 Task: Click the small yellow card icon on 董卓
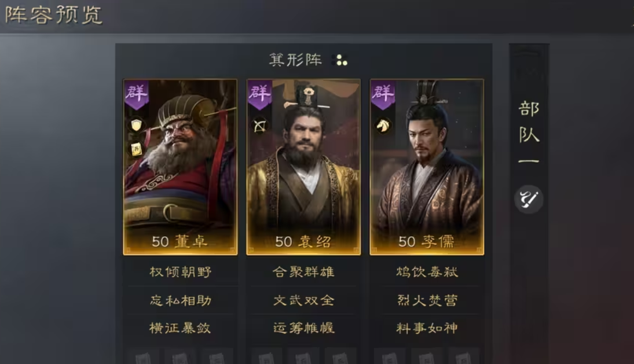coord(136,149)
